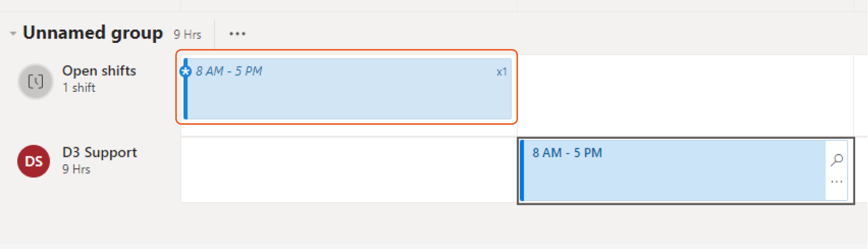Click magnifier icon on D3 Support shift
This screenshot has width=868, height=249.
coord(836,160)
